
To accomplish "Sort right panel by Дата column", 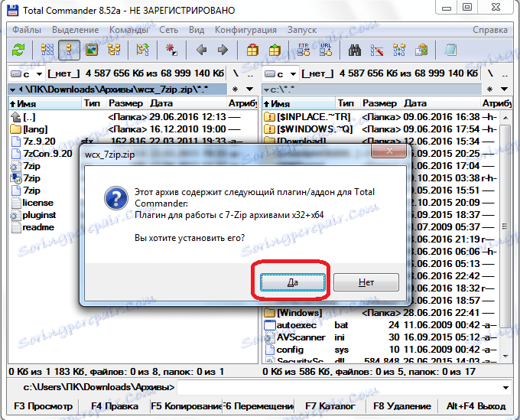I will 441,103.
